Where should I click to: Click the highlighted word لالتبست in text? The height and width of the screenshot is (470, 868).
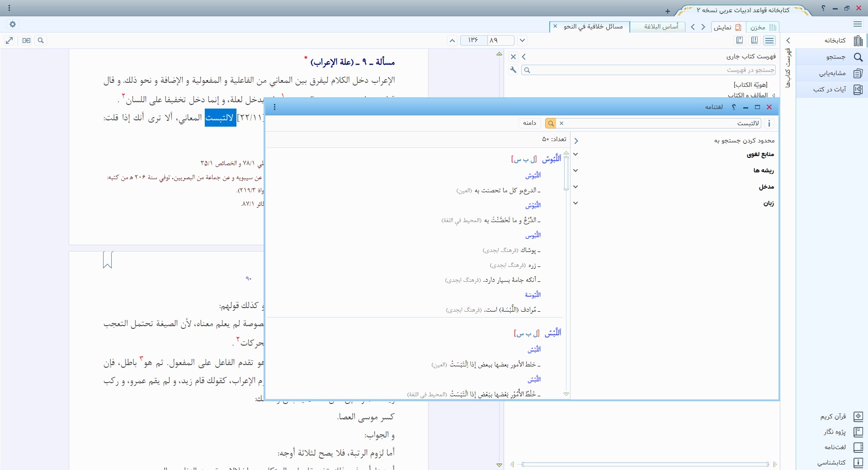tap(220, 118)
